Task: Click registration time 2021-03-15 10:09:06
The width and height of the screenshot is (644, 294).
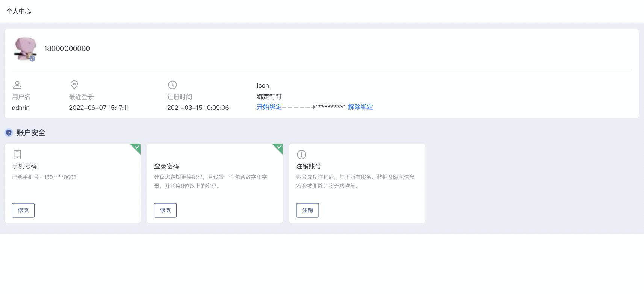Action: 198,108
